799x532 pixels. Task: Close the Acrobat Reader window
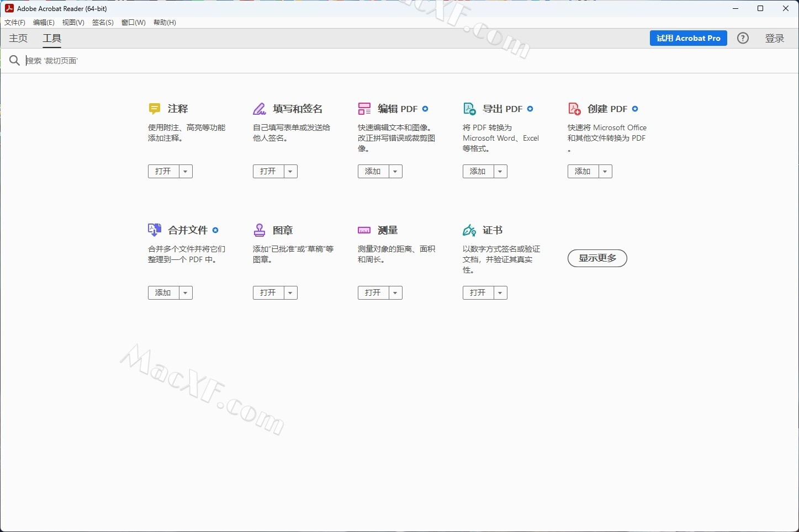(x=786, y=8)
